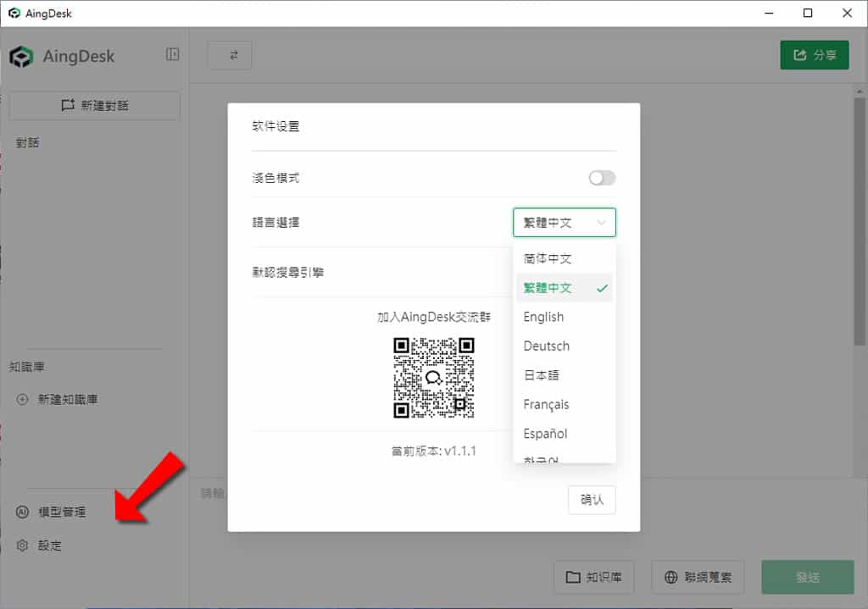
Task: Click the new chat icon beside 新建對話
Action: [68, 105]
